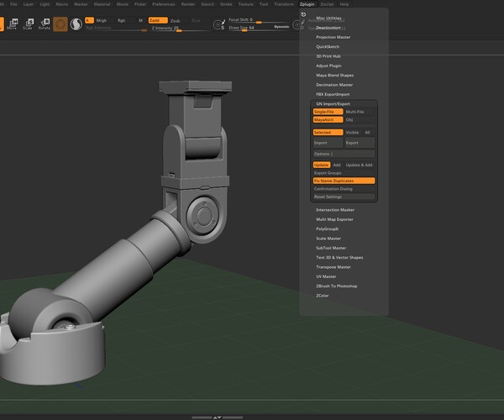The image size is (504, 420).
Task: Click the brush S symmetry icon
Action: click(x=219, y=24)
